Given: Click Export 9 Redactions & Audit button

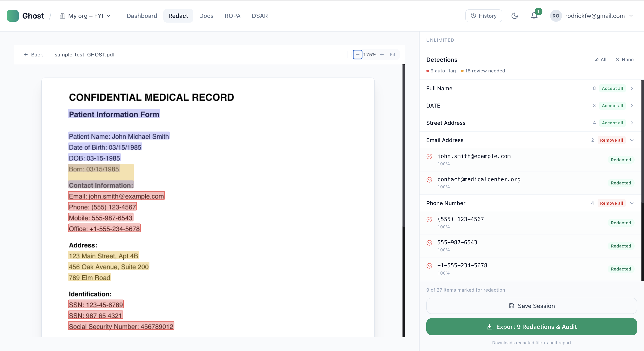Looking at the screenshot, I should point(532,327).
